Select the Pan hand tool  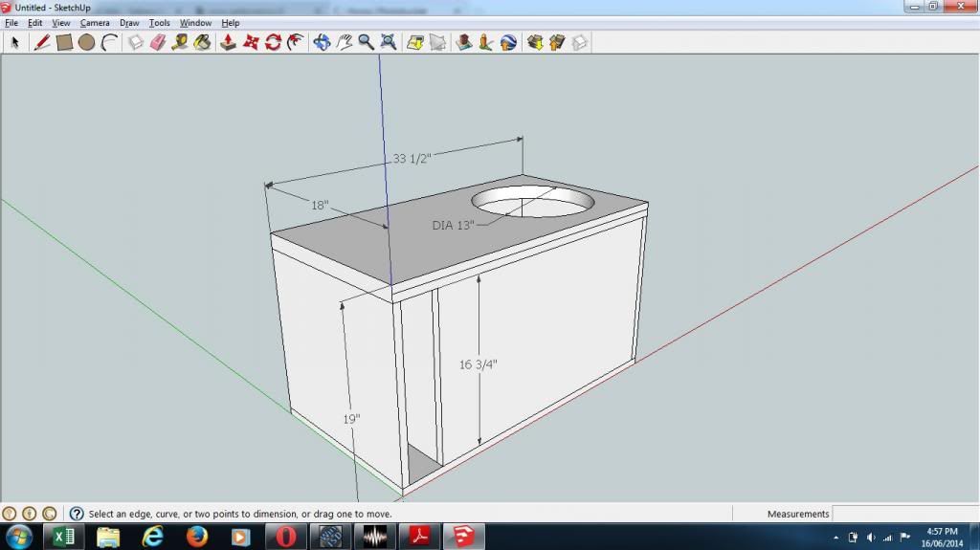click(344, 42)
